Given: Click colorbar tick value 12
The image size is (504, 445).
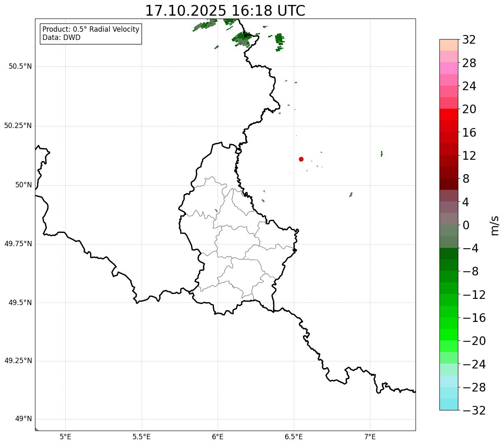Looking at the screenshot, I should (469, 156).
